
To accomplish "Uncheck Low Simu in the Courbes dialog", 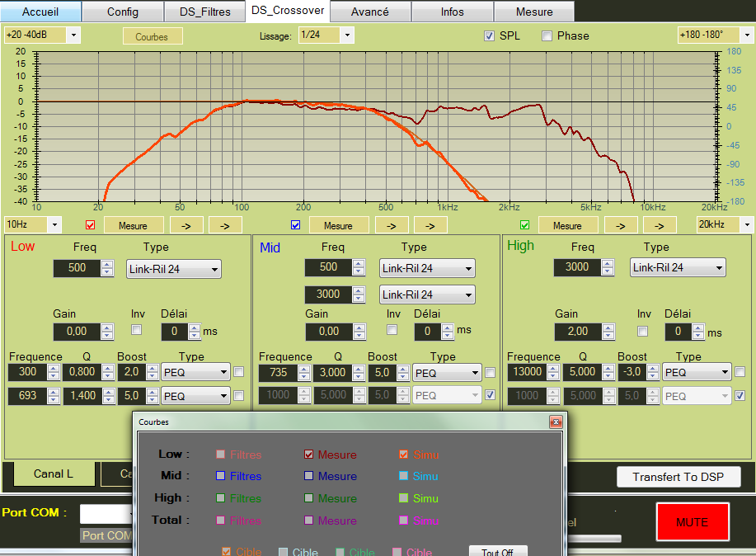I will [404, 454].
